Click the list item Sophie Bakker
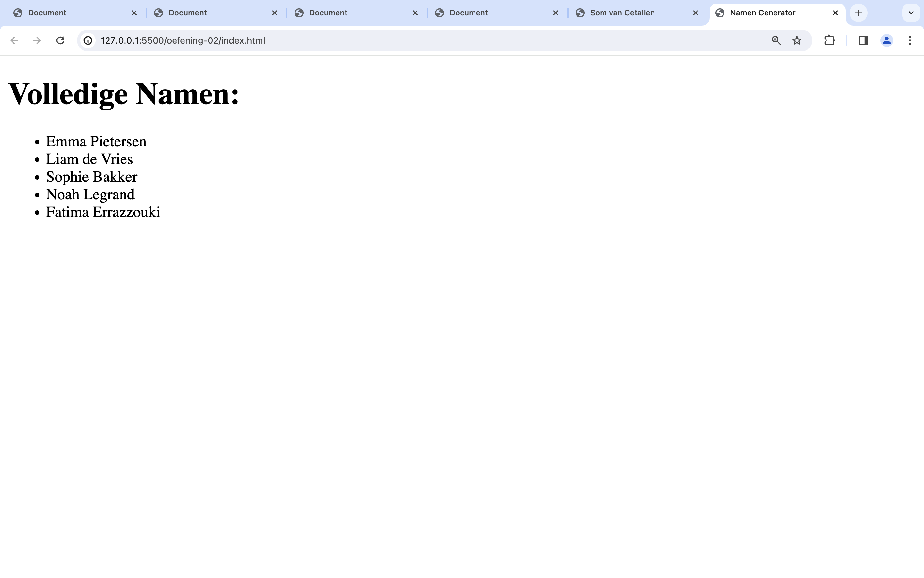 point(92,177)
